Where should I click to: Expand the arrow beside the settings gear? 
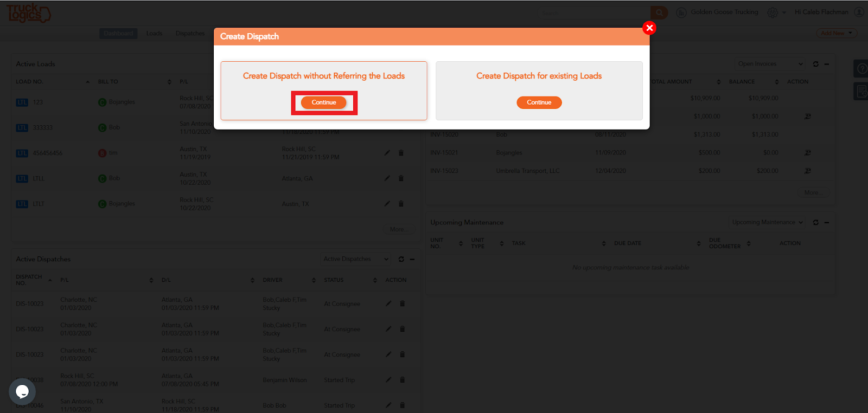point(784,13)
